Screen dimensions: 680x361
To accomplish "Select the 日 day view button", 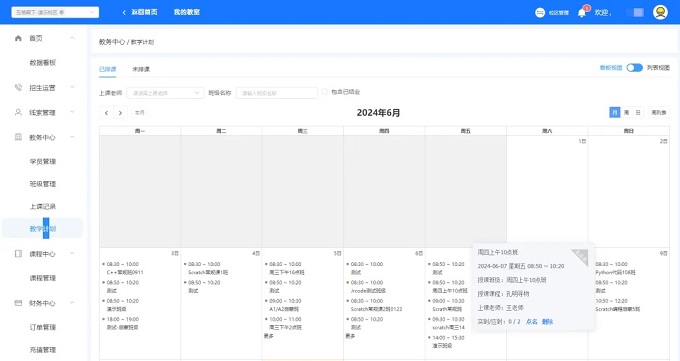I will tap(638, 112).
